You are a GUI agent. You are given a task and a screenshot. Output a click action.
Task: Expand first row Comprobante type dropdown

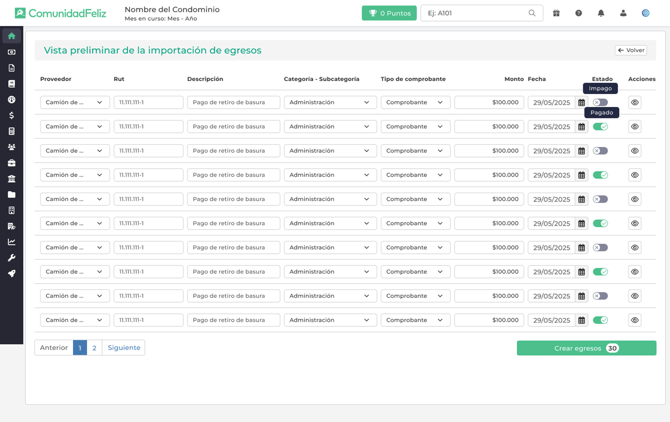pyautogui.click(x=415, y=102)
